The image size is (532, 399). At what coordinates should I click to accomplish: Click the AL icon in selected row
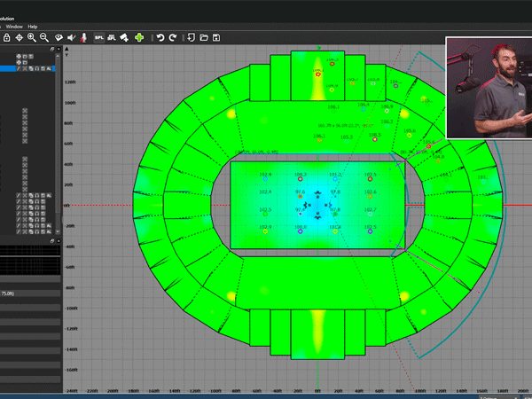(49, 68)
